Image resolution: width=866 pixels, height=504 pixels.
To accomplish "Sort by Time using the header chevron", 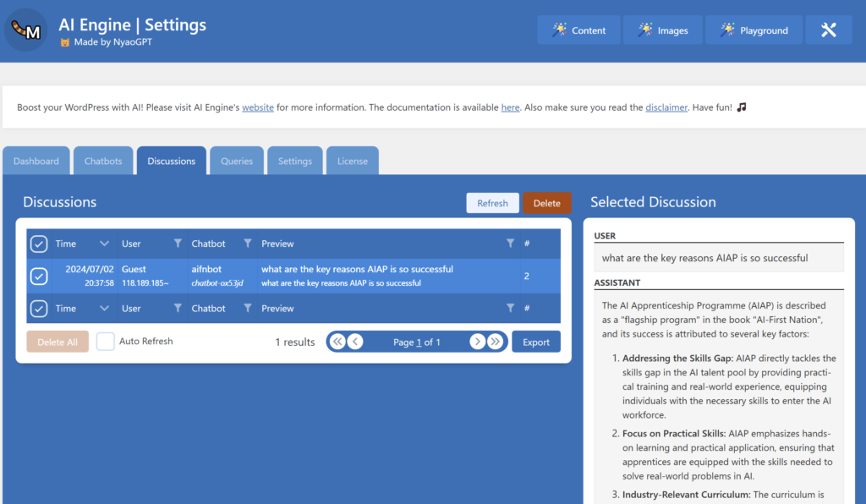I will [x=104, y=244].
